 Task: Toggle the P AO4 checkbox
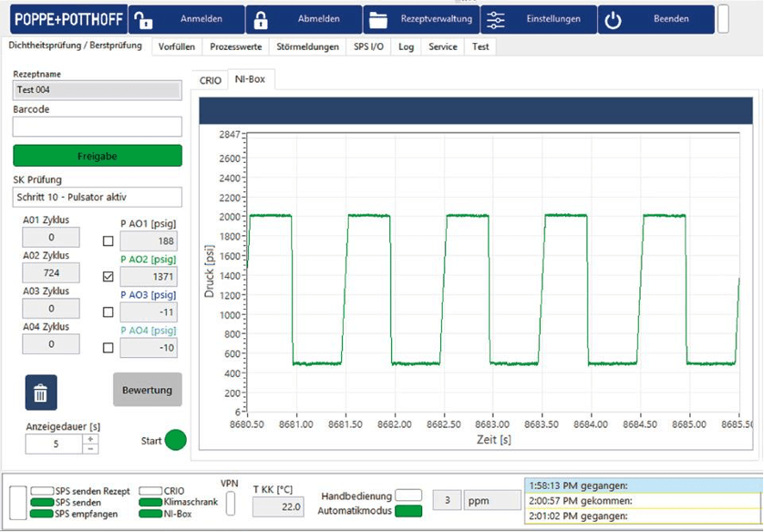coord(108,348)
